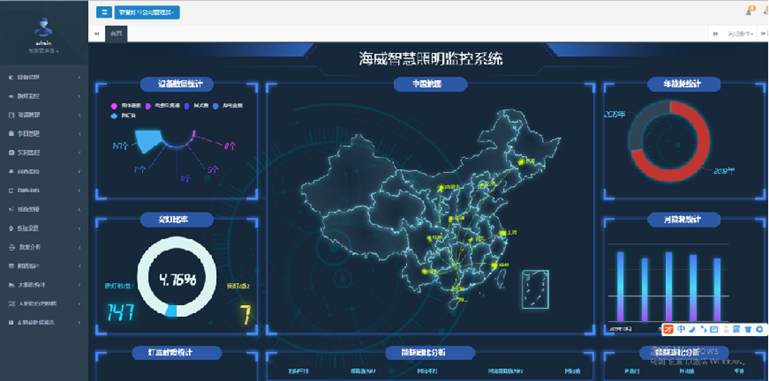
Task: Open the 数据分析 sidebar menu item
Action: (x=44, y=247)
